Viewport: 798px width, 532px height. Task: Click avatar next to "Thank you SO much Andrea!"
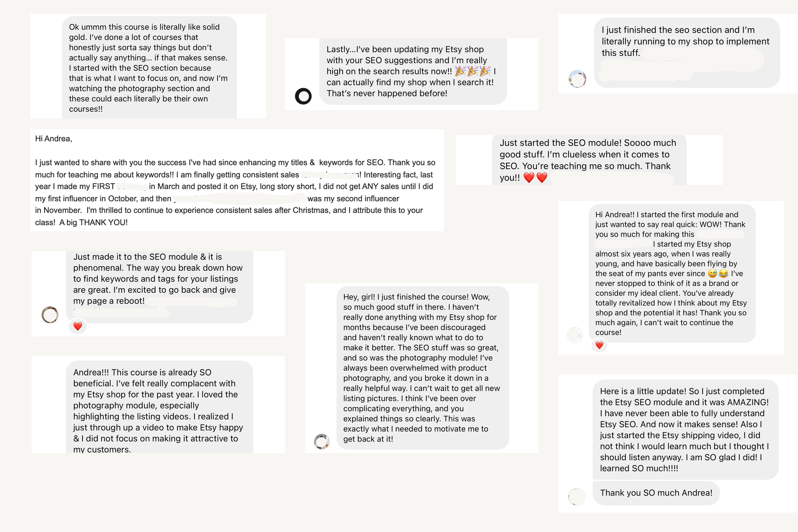click(577, 497)
